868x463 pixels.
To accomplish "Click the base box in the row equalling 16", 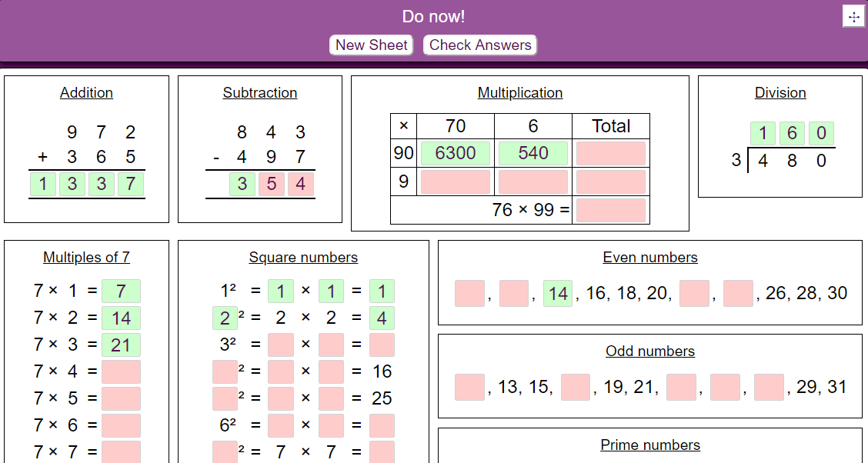I will point(225,371).
